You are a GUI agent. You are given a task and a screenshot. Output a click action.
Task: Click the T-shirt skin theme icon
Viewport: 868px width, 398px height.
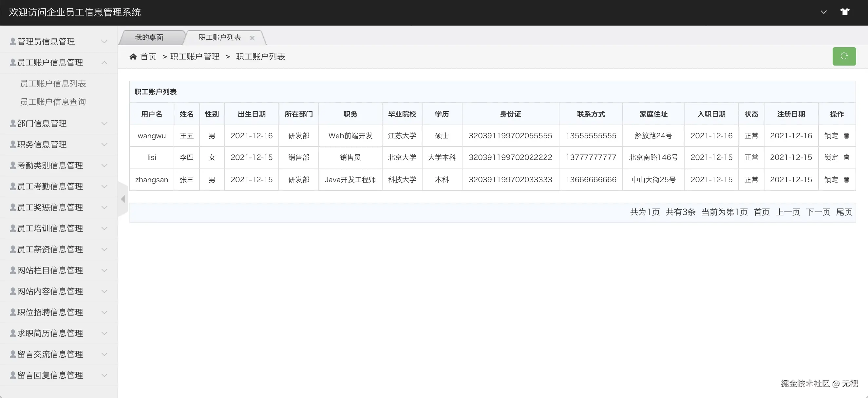[844, 12]
